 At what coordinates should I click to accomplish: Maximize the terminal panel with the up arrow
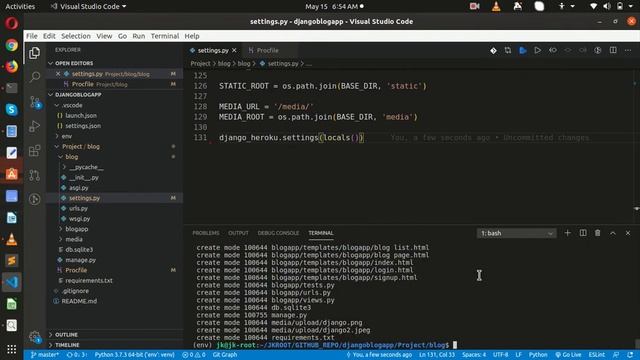(613, 233)
